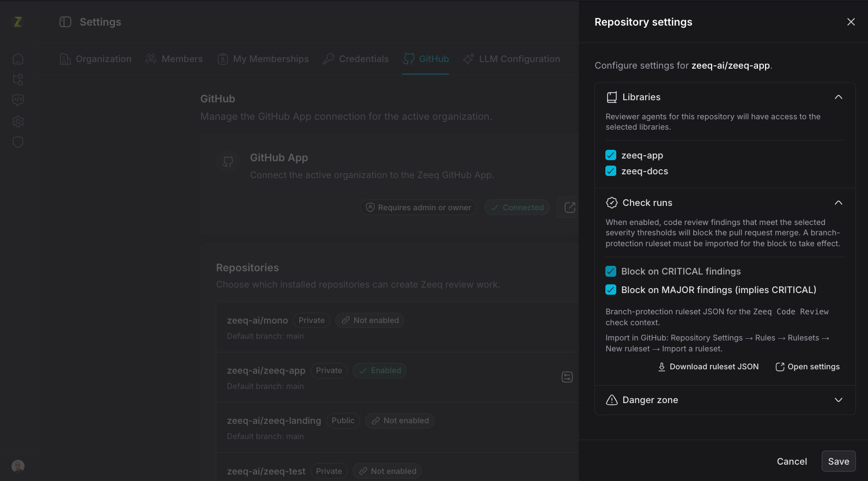Open the LLM Configuration tab
Viewport: 868px width, 481px height.
click(x=512, y=59)
